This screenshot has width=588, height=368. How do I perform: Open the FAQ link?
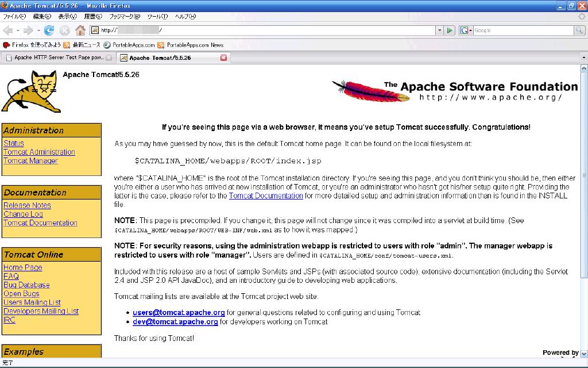[11, 276]
